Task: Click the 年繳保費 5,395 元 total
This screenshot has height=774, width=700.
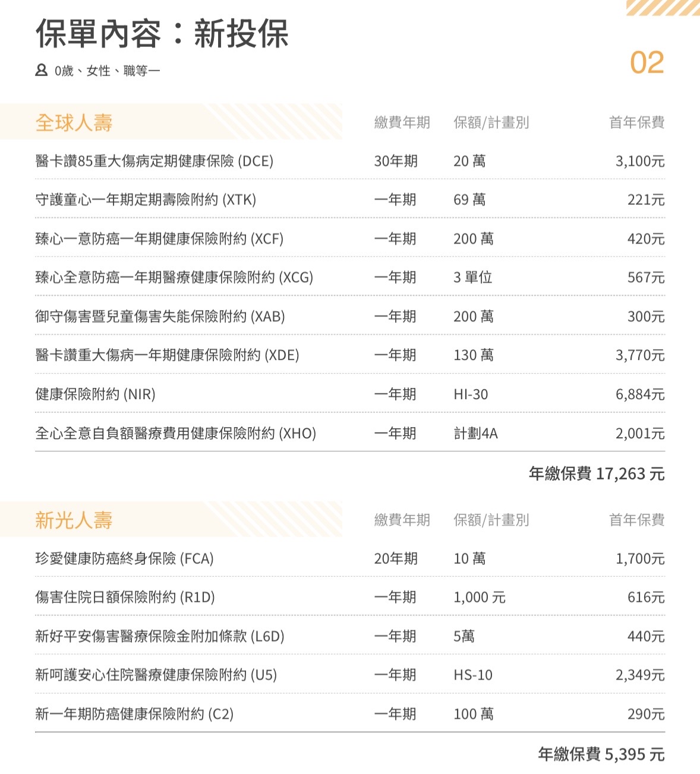Action: coord(601,754)
